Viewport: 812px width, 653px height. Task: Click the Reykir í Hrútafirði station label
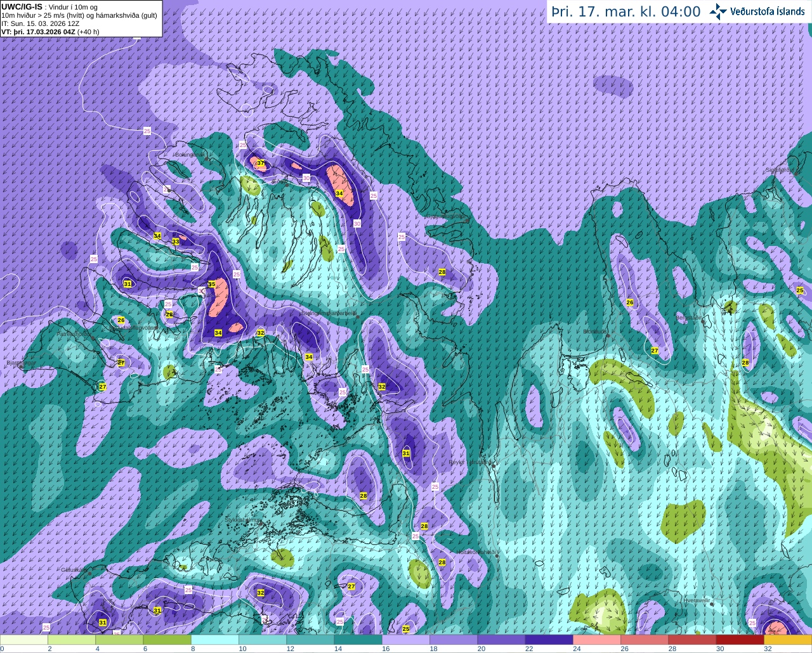(x=471, y=462)
